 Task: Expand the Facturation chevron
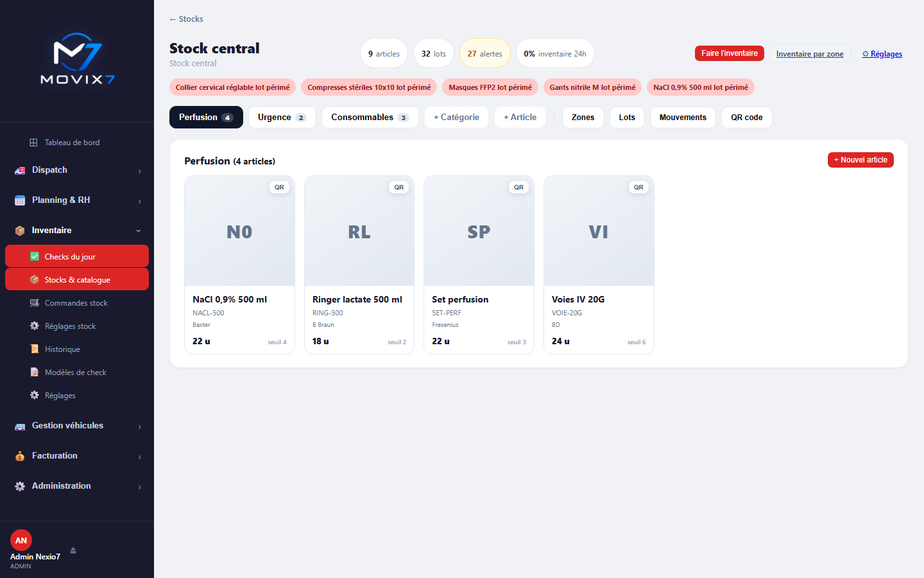(139, 457)
